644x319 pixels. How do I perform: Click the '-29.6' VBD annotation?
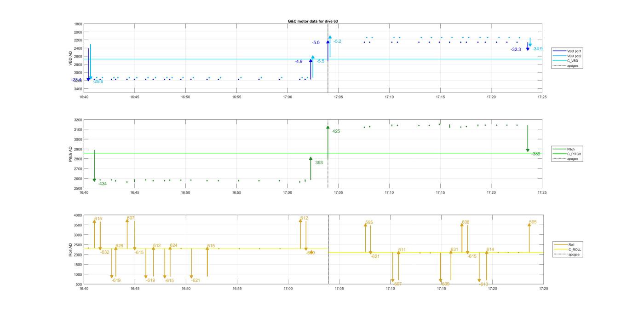(x=98, y=81)
